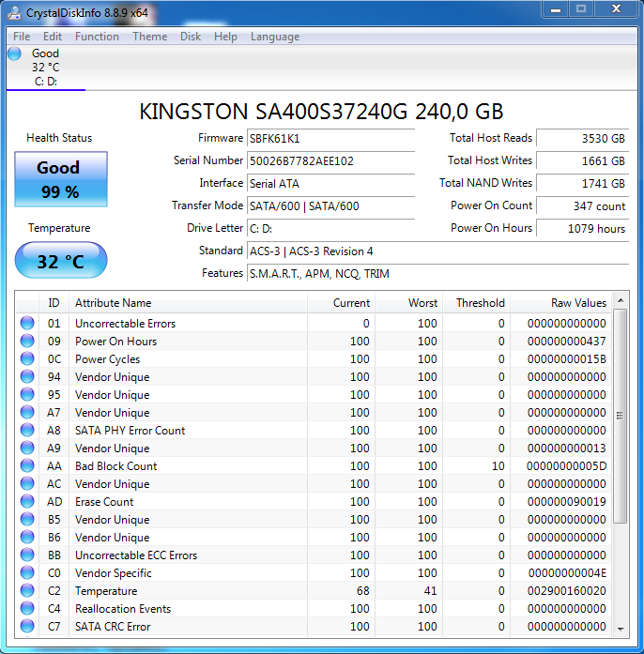Click the Raw Values column header
644x654 pixels.
(x=561, y=303)
